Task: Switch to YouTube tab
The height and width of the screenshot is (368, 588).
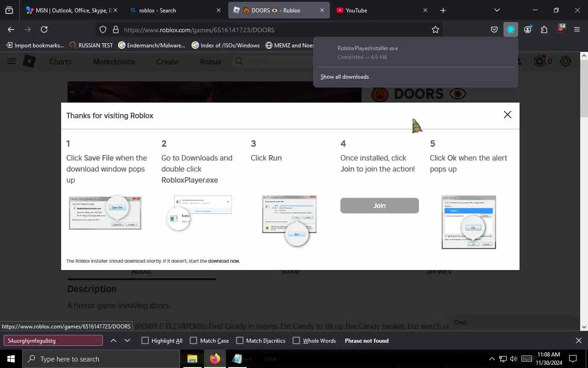Action: (382, 10)
